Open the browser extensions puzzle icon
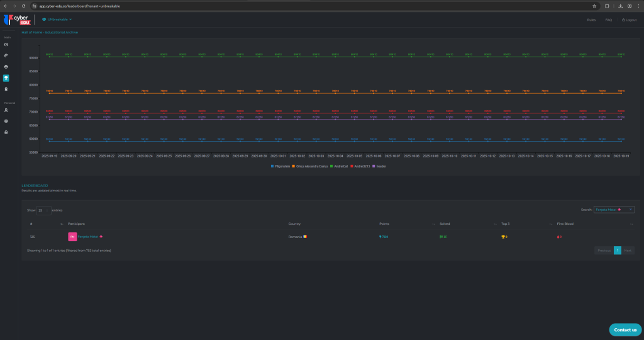Image resolution: width=644 pixels, height=340 pixels. coord(607,6)
